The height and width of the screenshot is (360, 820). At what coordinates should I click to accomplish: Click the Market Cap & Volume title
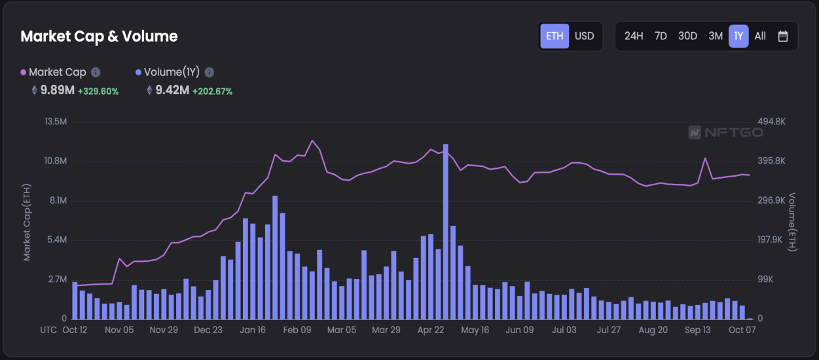[99, 36]
